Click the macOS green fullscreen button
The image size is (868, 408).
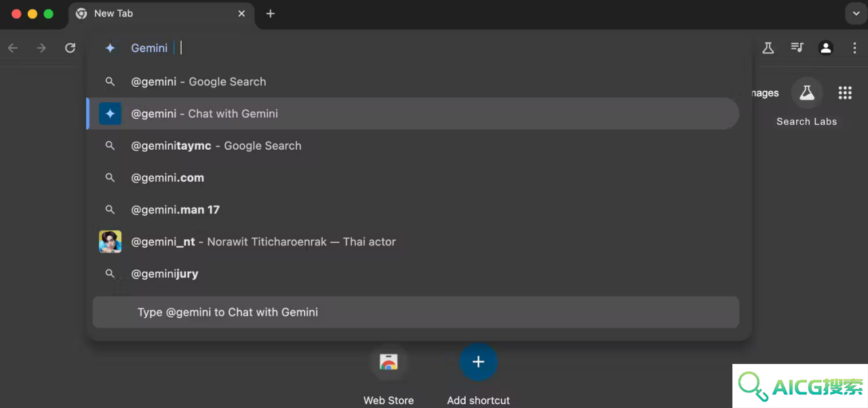[x=48, y=14]
